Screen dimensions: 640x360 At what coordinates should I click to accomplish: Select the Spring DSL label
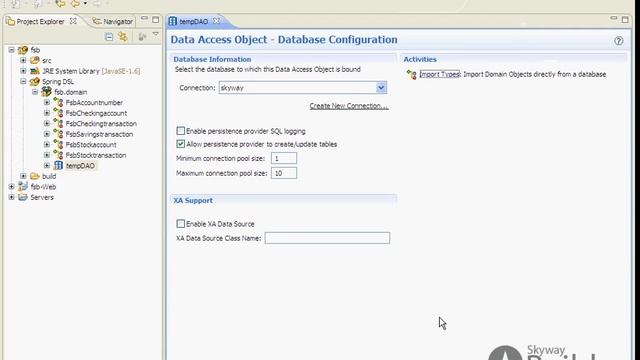coord(58,82)
